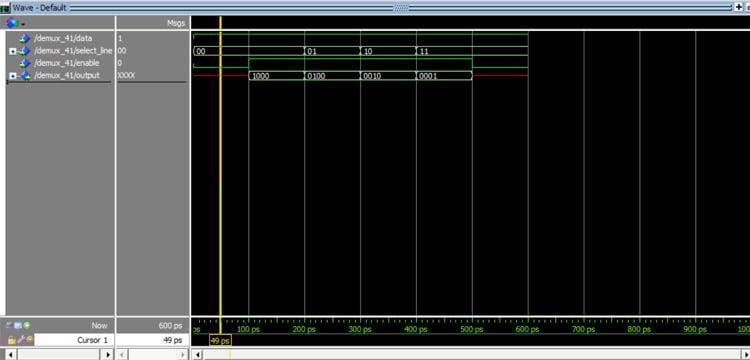Click the /demux_41/output signal diamond icon

25,76
